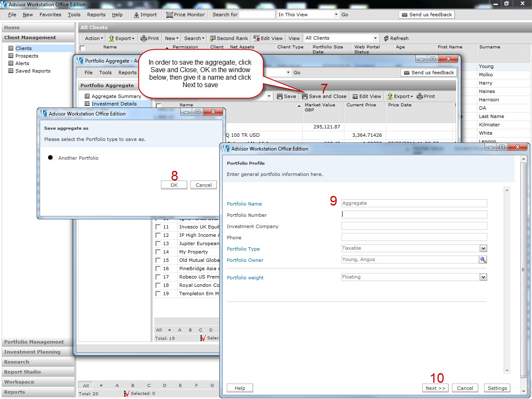Click Next >> in Portfolio Profile dialog
This screenshot has height=399, width=532.
[x=435, y=388]
